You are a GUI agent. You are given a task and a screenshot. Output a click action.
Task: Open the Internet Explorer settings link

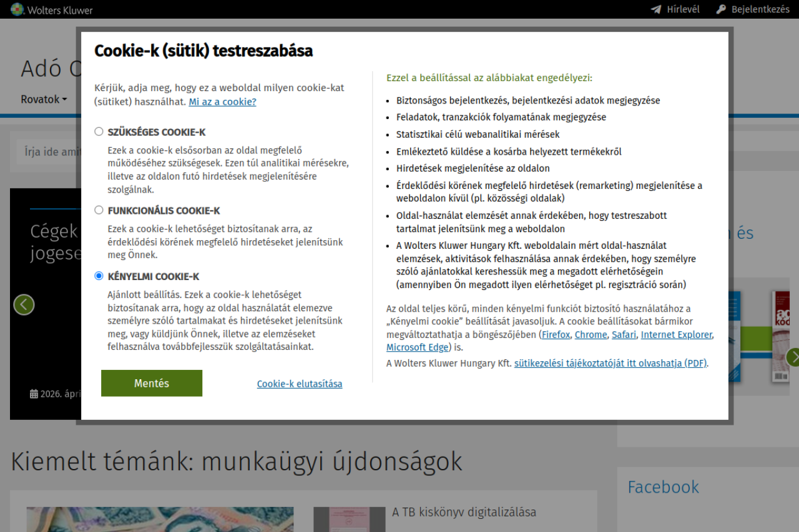(x=676, y=335)
